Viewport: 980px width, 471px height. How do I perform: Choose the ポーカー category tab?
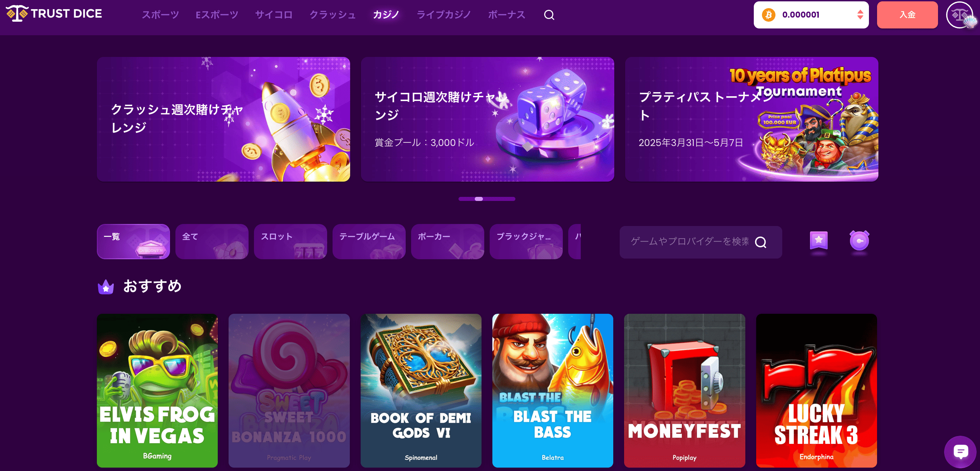[x=447, y=241]
